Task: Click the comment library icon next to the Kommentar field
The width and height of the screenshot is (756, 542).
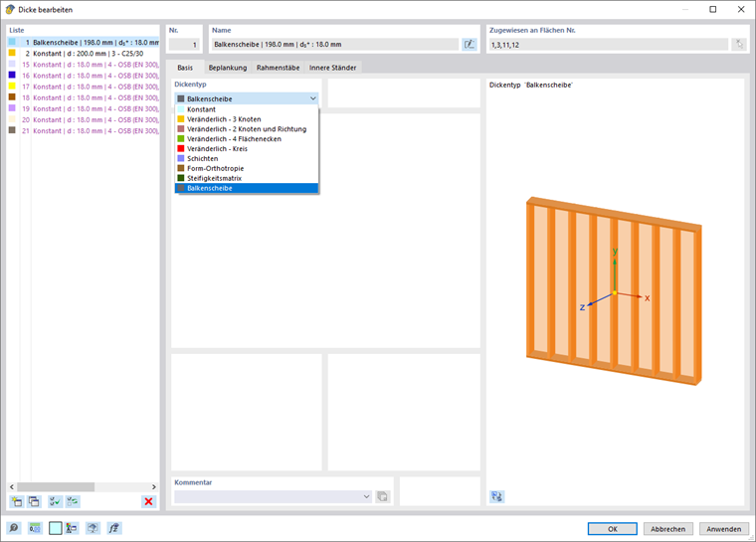Action: [382, 496]
